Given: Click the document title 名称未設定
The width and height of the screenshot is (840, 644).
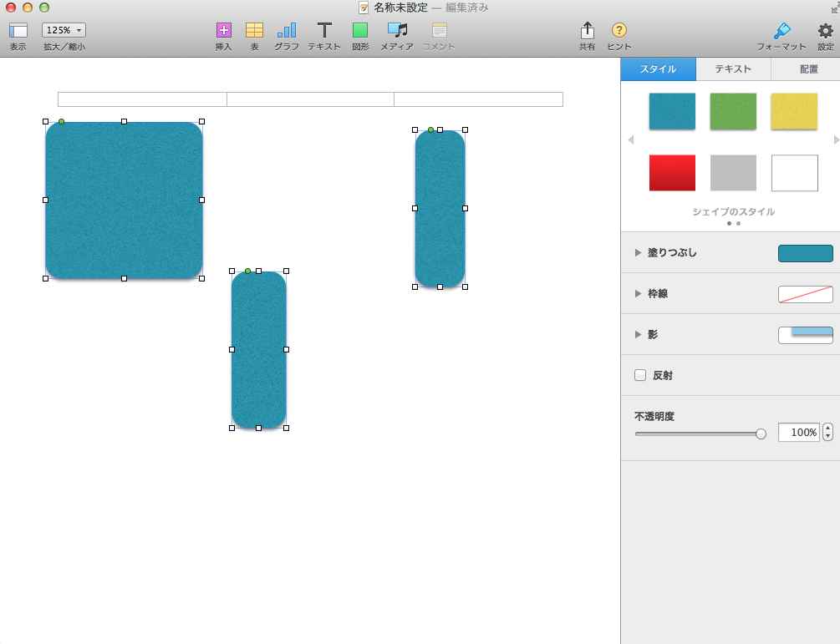Looking at the screenshot, I should [400, 8].
